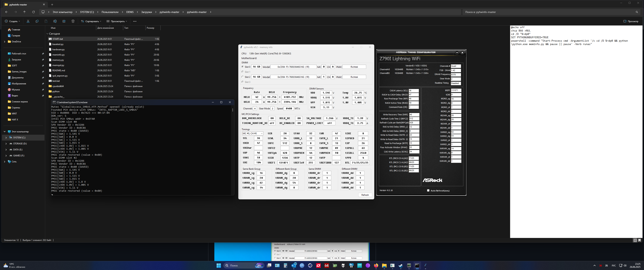644x270 pixels.
Task: Open the Просмотреть view menu
Action: coord(117,21)
